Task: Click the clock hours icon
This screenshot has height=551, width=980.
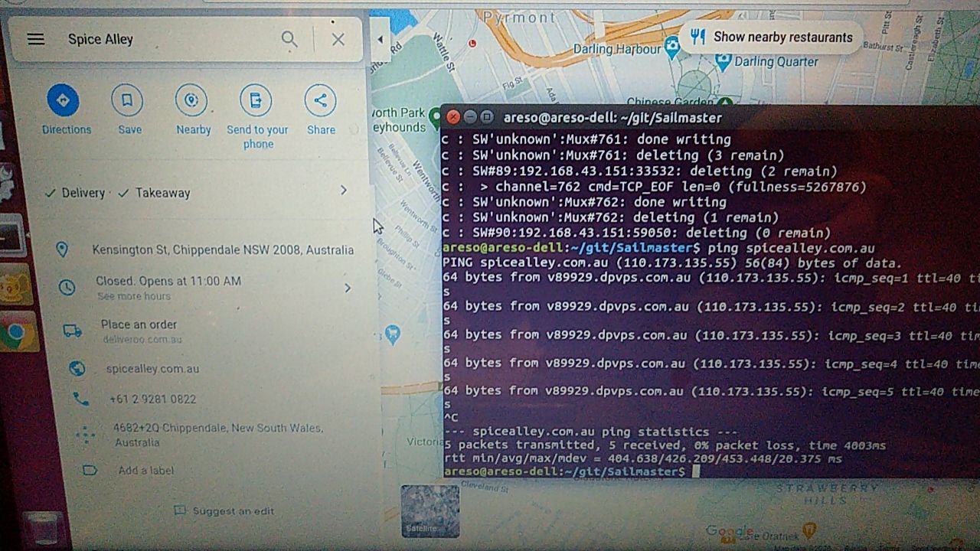Action: [x=67, y=288]
